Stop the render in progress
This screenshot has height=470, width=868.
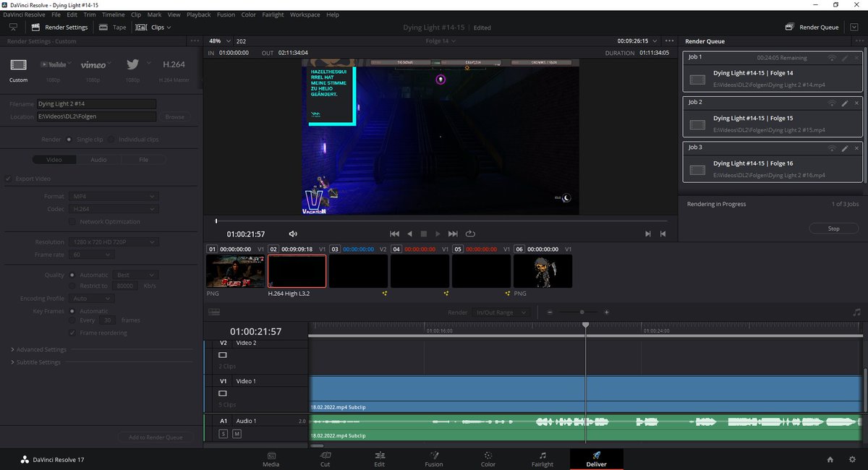pos(833,228)
